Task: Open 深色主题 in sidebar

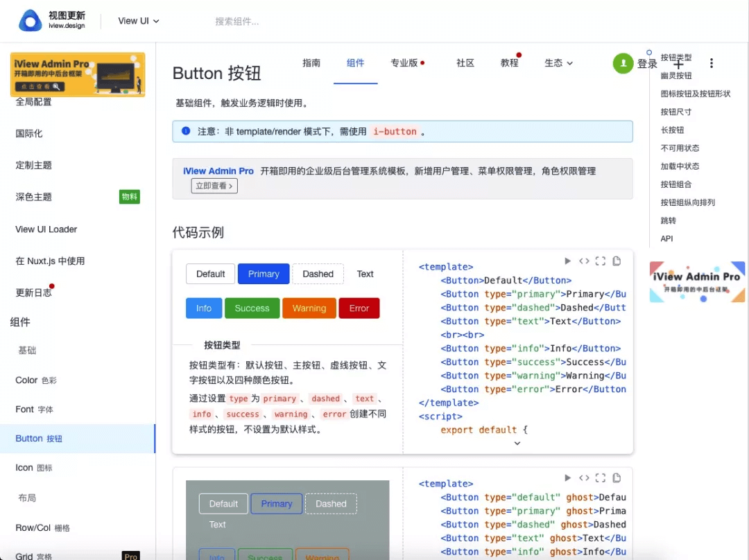Action: [x=33, y=197]
